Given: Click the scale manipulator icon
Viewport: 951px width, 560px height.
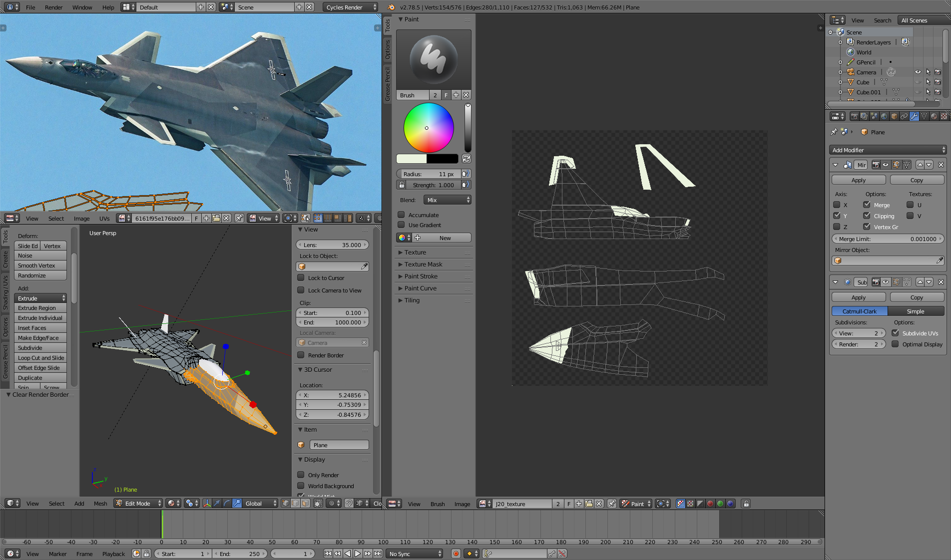Looking at the screenshot, I should coord(237,503).
